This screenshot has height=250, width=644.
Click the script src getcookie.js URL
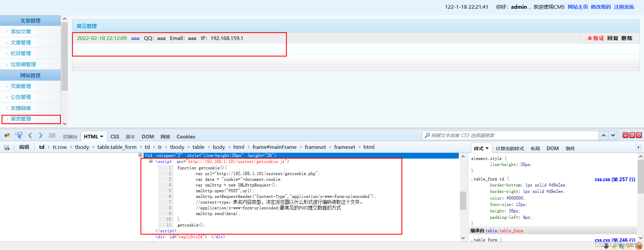click(x=236, y=162)
